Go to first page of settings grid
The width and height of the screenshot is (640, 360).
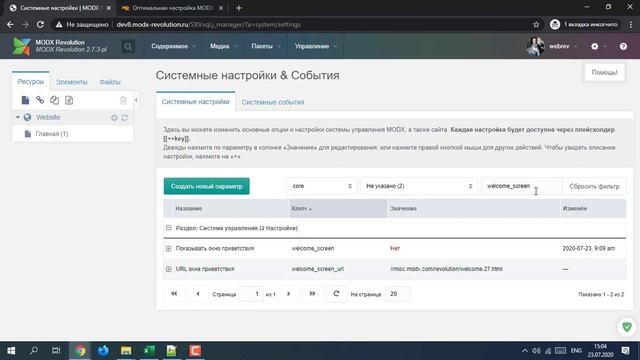coord(174,294)
